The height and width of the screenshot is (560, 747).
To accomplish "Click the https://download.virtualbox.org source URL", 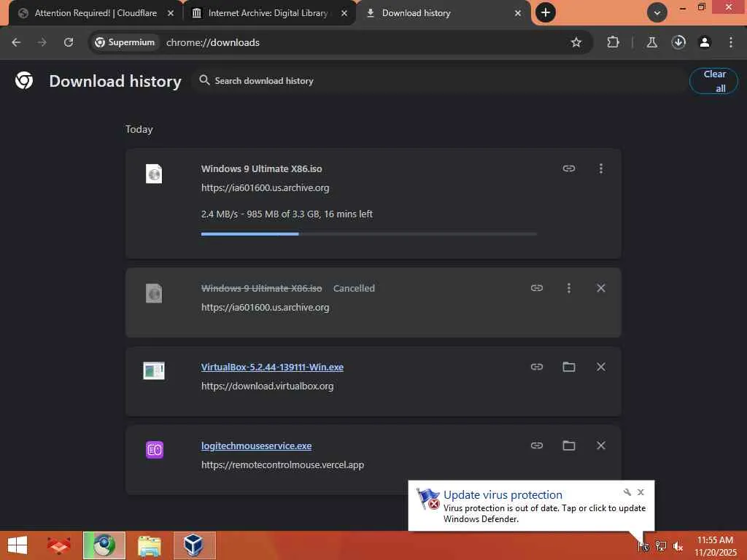I will (267, 386).
